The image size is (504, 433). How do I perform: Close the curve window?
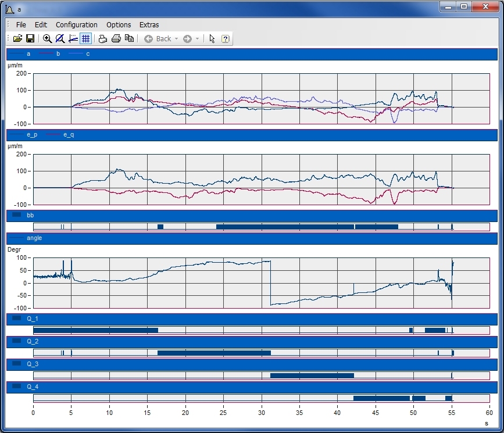point(485,7)
